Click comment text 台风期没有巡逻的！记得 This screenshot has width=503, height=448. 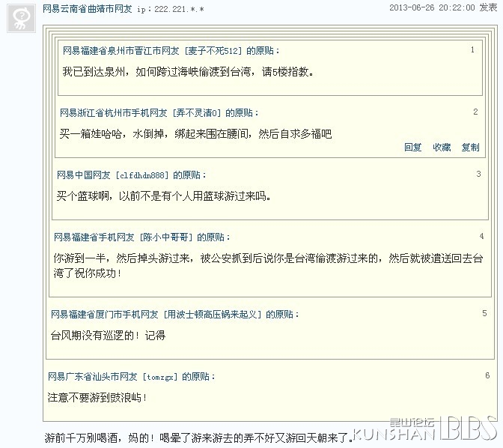[108, 336]
